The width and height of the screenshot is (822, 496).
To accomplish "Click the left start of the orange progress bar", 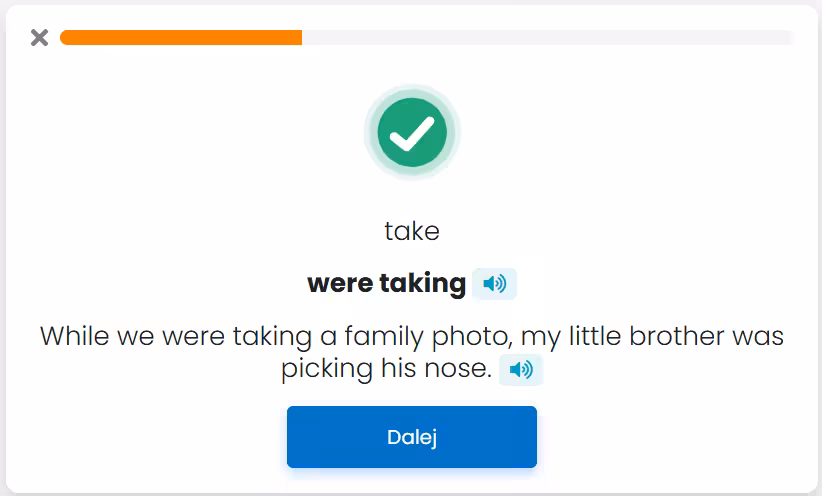I will (66, 38).
